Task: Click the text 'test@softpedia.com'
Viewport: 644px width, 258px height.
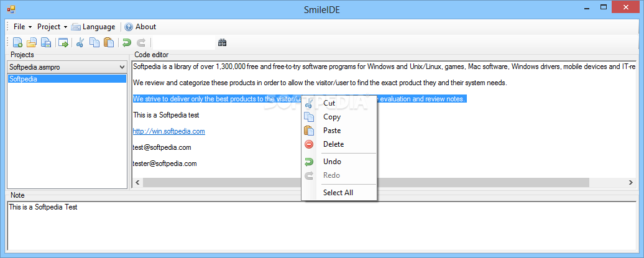Action: point(162,147)
